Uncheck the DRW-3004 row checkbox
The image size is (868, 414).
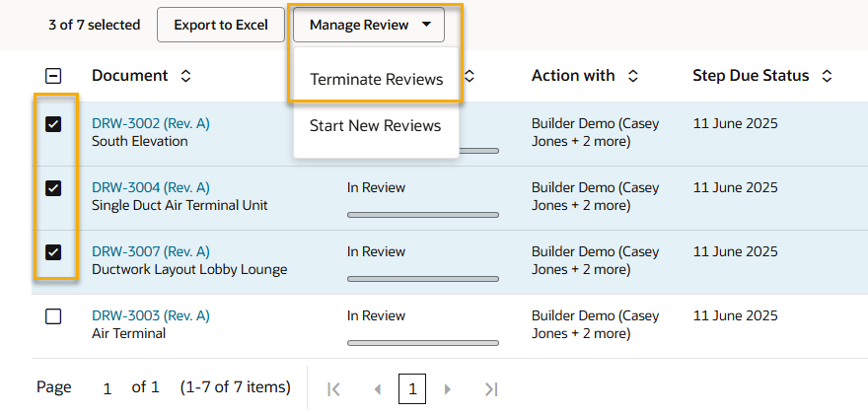click(x=54, y=188)
